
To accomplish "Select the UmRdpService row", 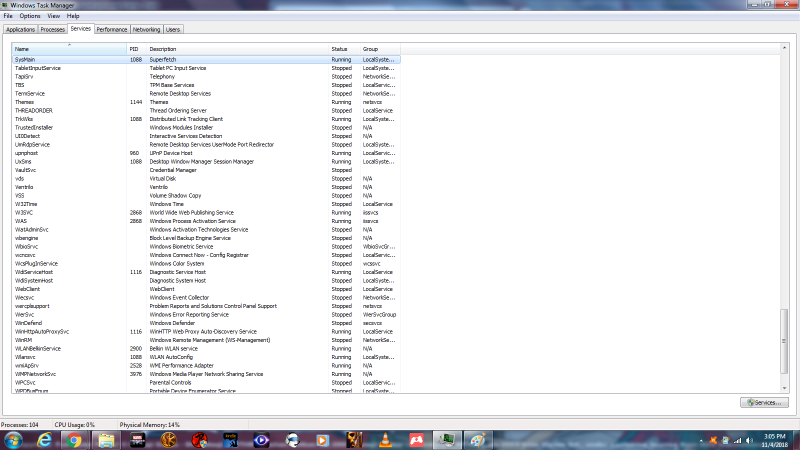I will point(206,144).
